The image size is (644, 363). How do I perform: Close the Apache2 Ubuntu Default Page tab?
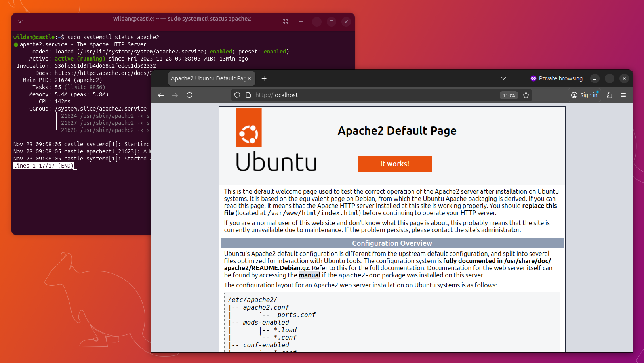[249, 78]
